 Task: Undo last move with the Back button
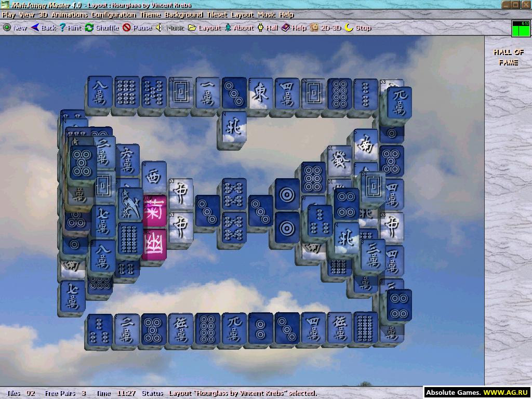click(x=44, y=28)
